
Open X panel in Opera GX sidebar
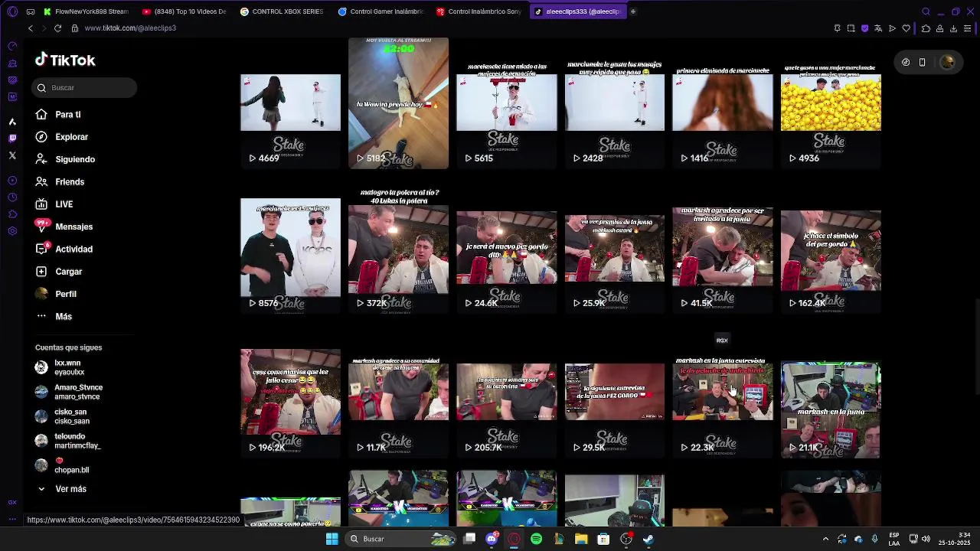coord(12,155)
